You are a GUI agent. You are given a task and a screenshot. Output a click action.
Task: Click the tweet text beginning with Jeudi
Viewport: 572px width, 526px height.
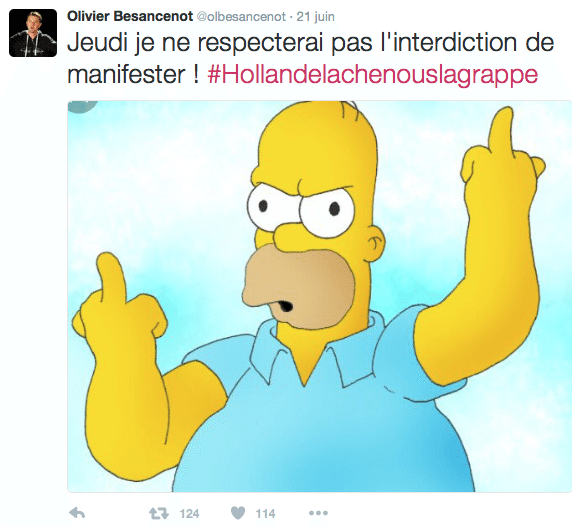coord(311,59)
